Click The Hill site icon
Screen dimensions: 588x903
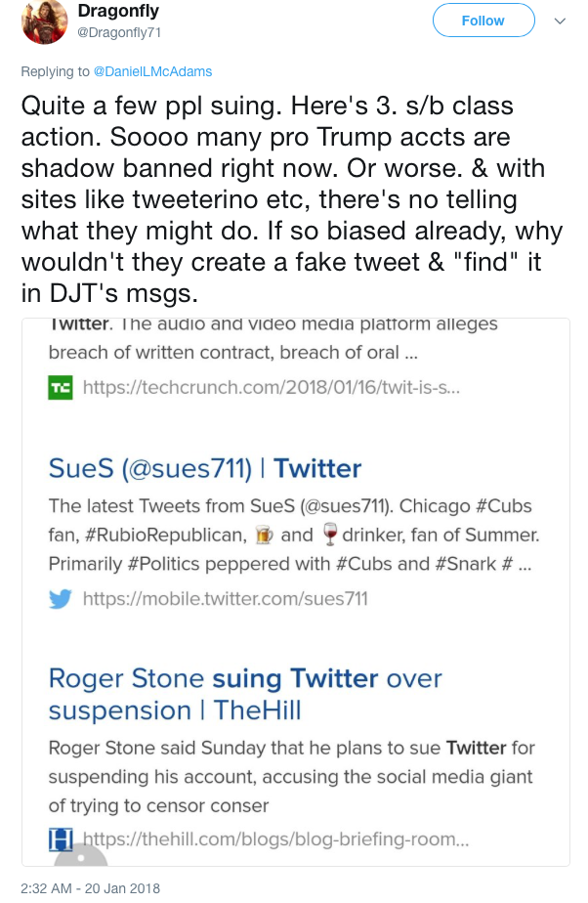61,838
